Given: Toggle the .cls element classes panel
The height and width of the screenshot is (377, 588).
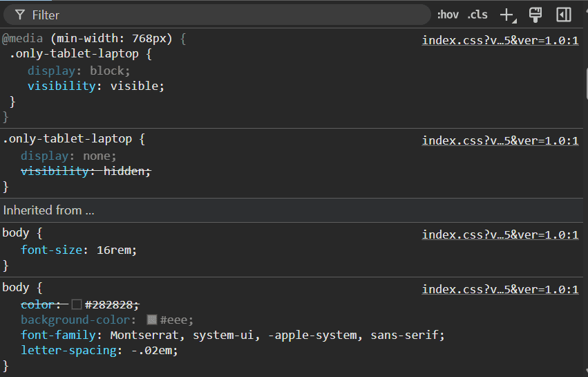Looking at the screenshot, I should click(477, 15).
